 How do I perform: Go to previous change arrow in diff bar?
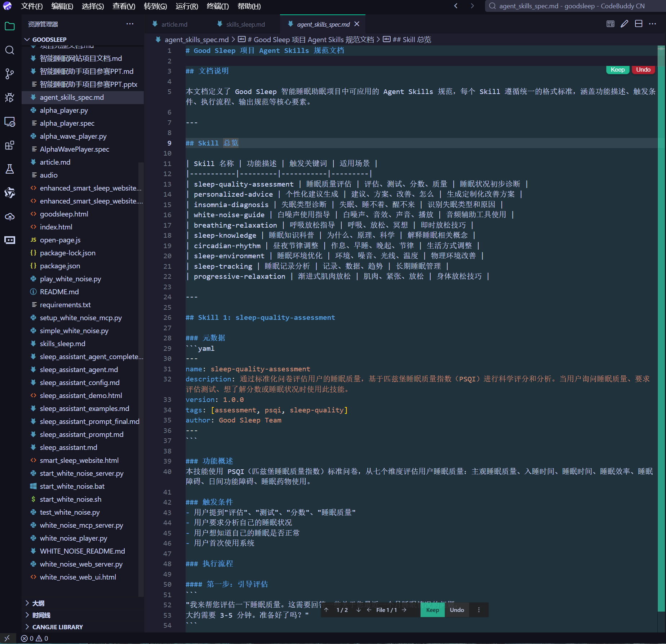(327, 610)
